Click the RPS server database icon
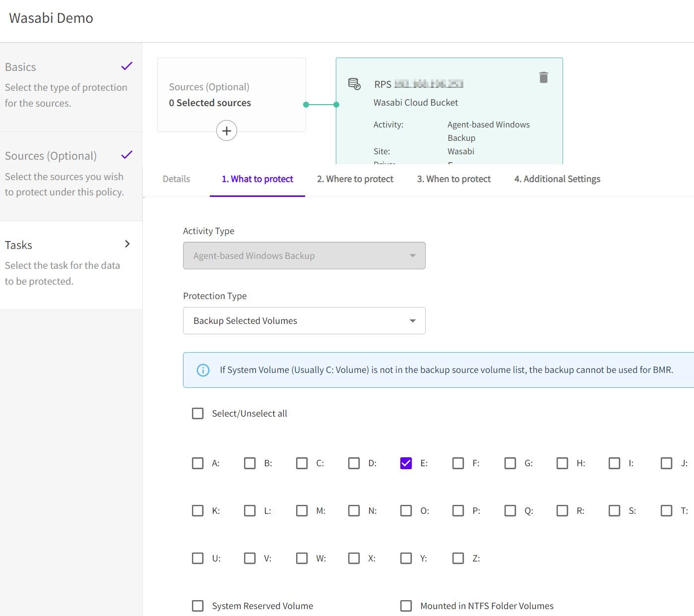 [354, 84]
